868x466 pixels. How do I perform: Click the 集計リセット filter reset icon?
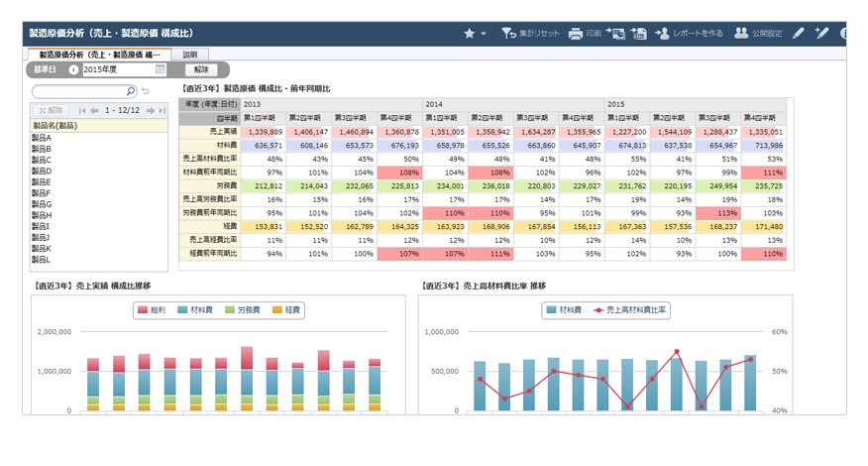tap(508, 34)
